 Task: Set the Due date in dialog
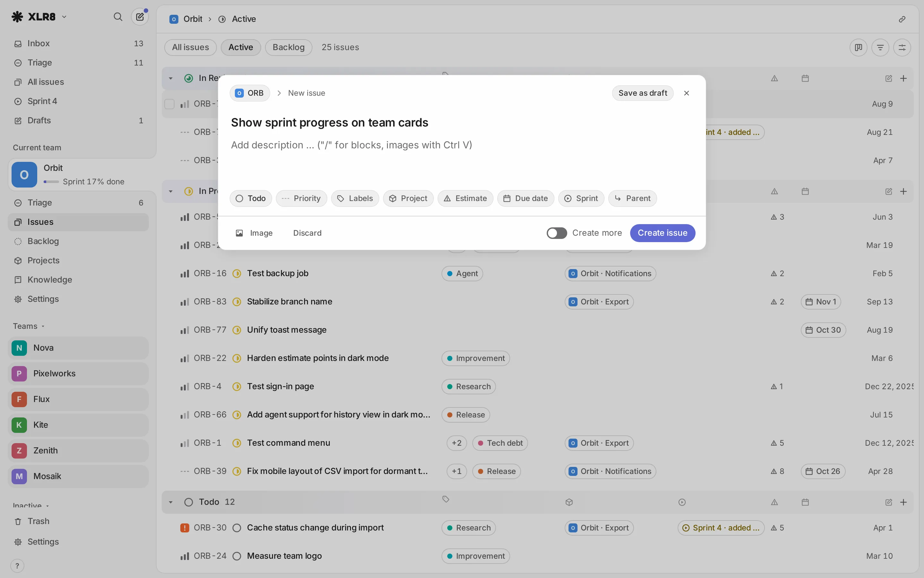tap(526, 198)
